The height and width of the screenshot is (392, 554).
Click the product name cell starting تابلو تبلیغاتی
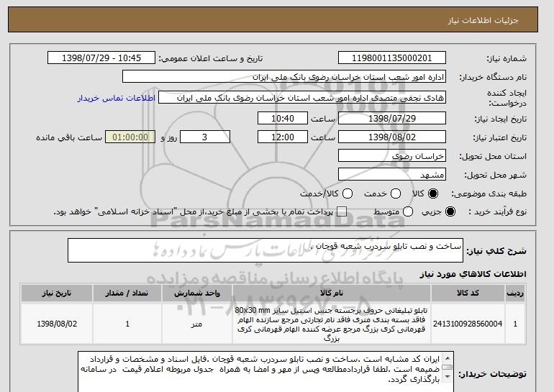(x=332, y=324)
